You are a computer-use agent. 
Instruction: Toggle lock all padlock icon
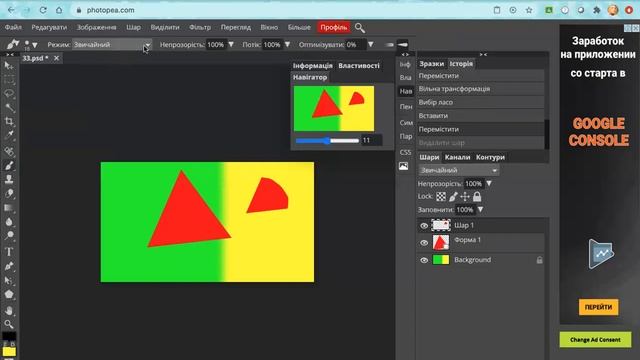pos(477,197)
